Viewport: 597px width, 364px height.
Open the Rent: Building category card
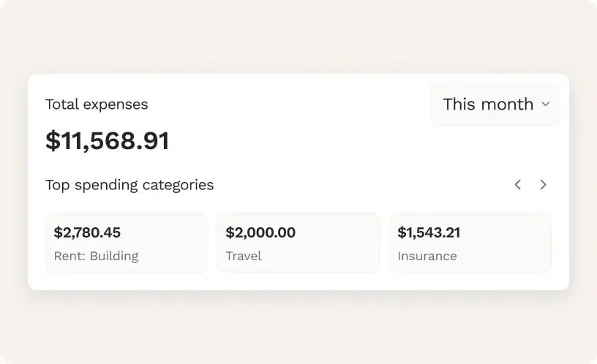point(127,243)
